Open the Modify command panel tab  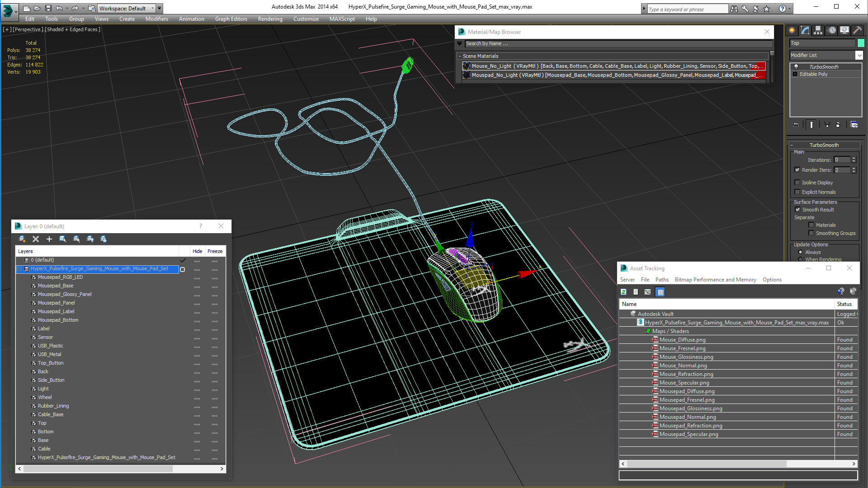pos(805,30)
